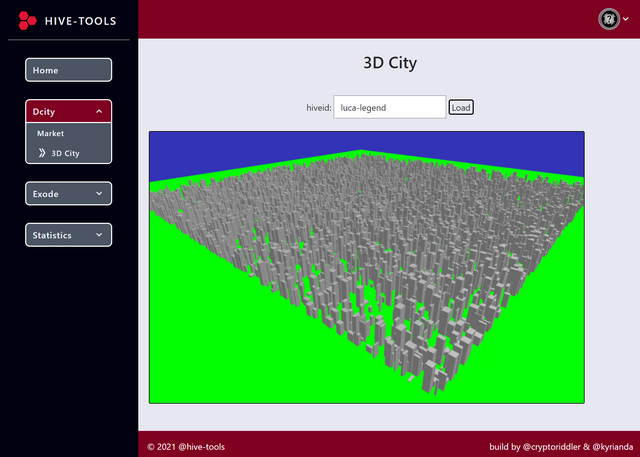This screenshot has height=457, width=640.
Task: Open the @kyrianda footer link
Action: pos(613,446)
